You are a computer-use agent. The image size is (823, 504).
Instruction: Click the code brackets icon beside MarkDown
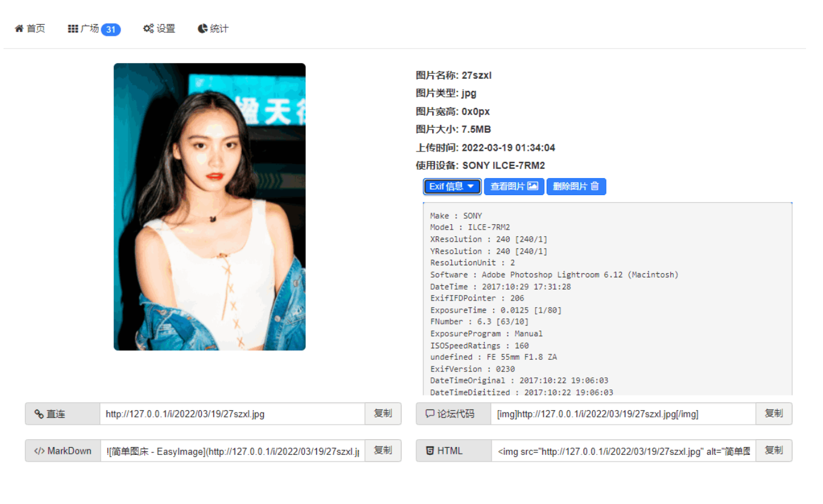(39, 451)
